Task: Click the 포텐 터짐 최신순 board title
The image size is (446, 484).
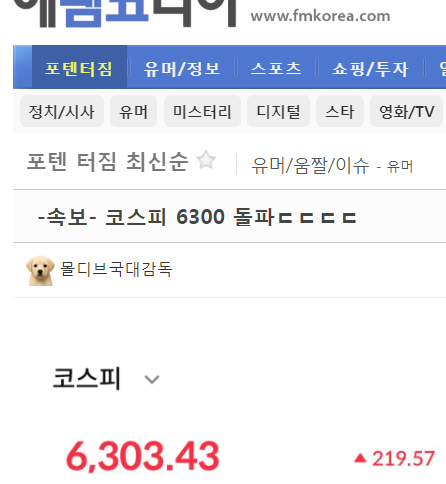Action: coord(107,161)
